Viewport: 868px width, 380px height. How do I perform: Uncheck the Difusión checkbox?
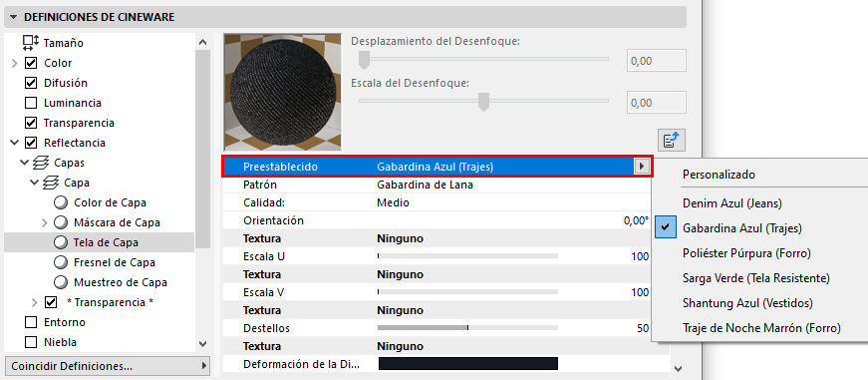point(31,83)
